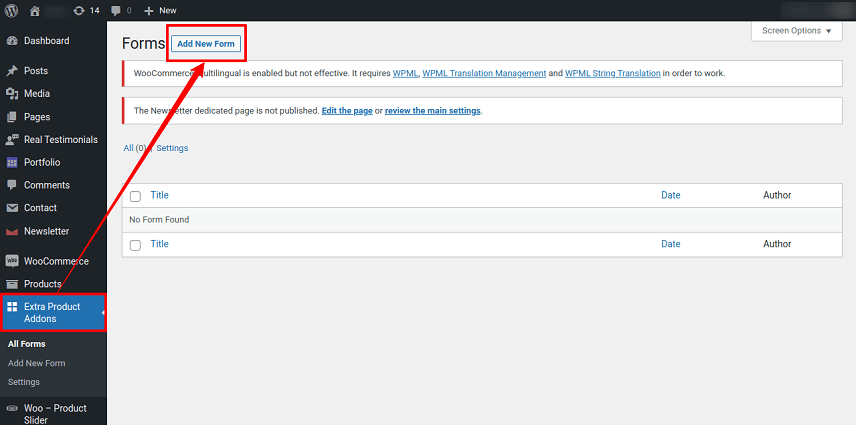
Task: Click the Media library icon
Action: (12, 94)
